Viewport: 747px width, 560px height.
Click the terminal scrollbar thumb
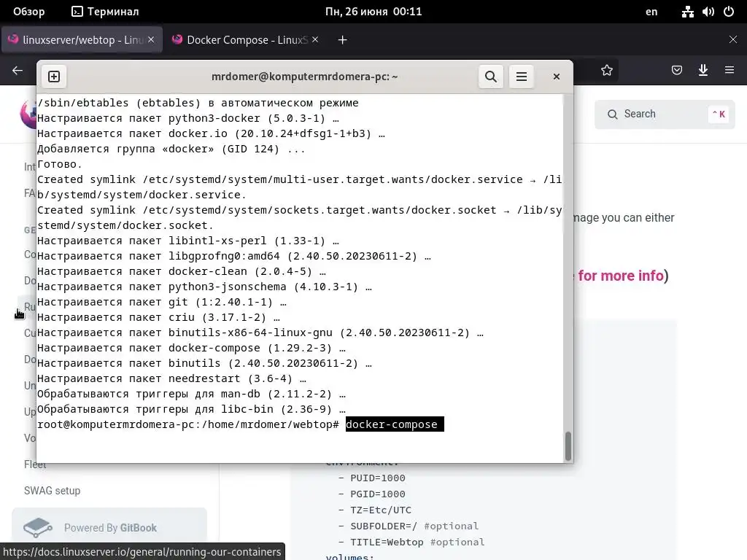click(568, 446)
